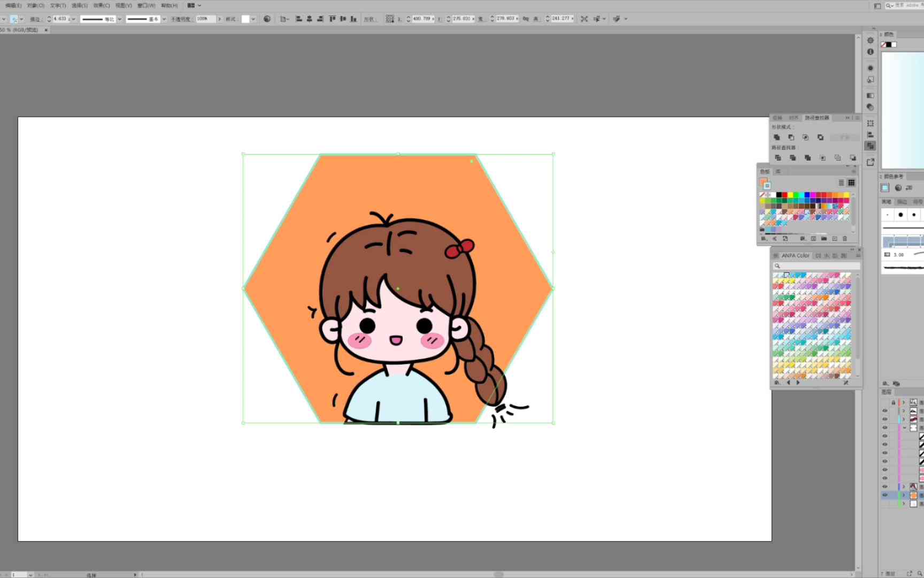924x578 pixels.
Task: Click vertical align bottom in control bar
Action: pyautogui.click(x=353, y=19)
